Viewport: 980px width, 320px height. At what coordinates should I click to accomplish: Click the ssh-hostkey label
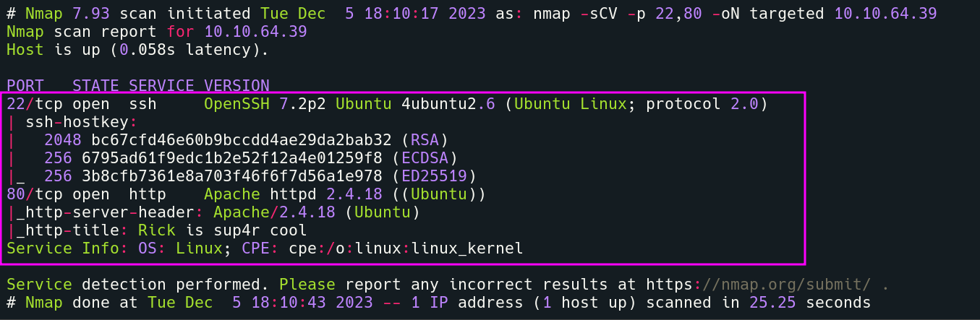point(82,122)
